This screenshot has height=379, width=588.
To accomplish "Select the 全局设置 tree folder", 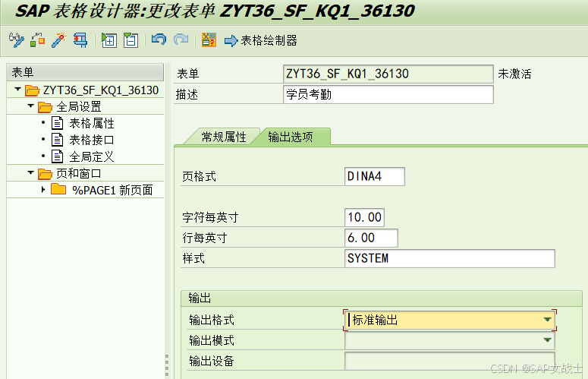I will coord(79,106).
